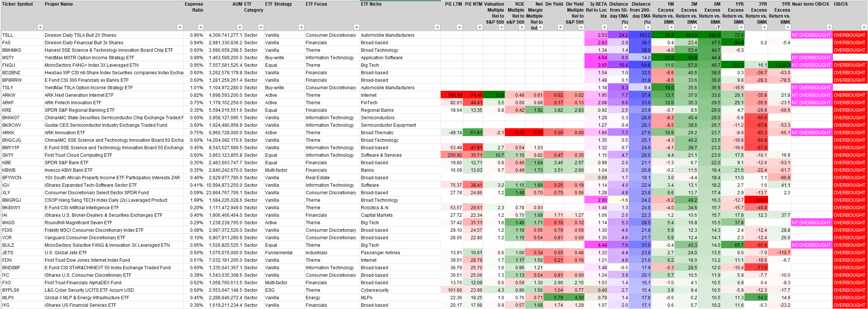Open the P/E NTM filter dropdown
Image resolution: width=868 pixels, height=309 pixels.
point(480,27)
